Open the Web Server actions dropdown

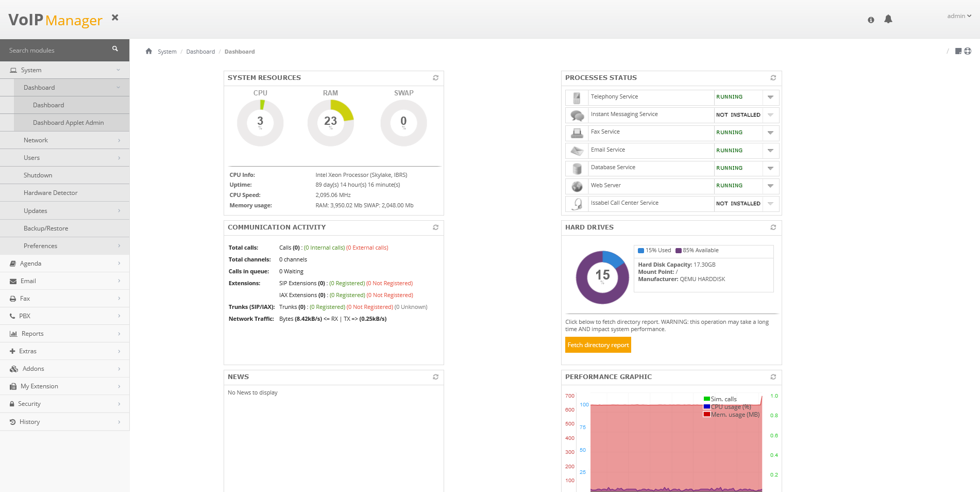point(770,186)
